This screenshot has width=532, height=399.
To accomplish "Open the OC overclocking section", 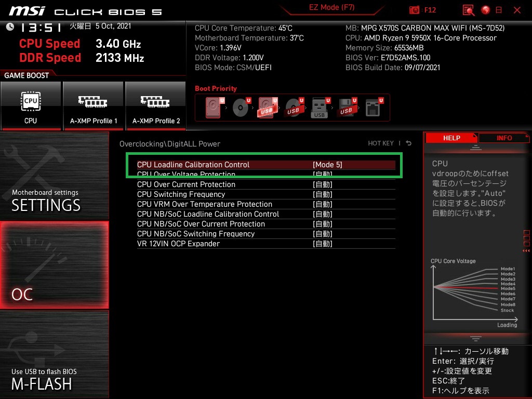I will [54, 265].
